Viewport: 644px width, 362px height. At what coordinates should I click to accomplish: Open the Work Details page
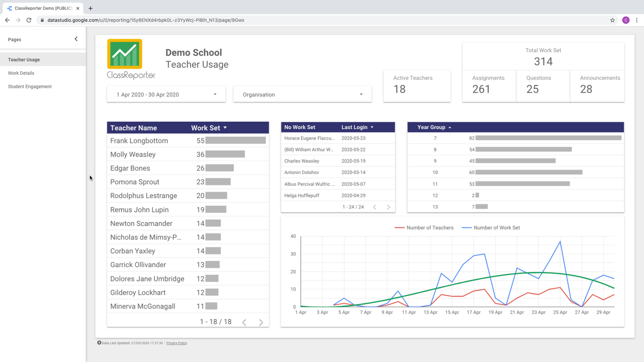[x=21, y=73]
